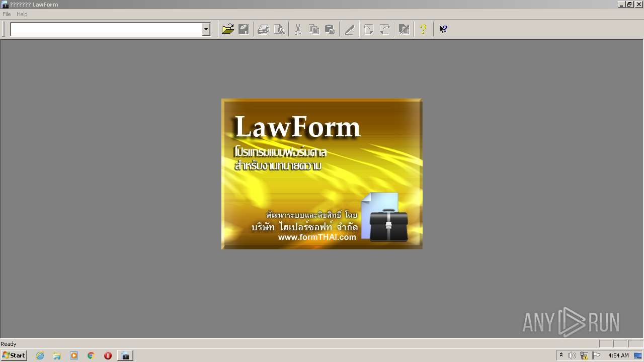Image resolution: width=644 pixels, height=362 pixels.
Task: Show hidden tray icons arrow
Action: [x=561, y=355]
